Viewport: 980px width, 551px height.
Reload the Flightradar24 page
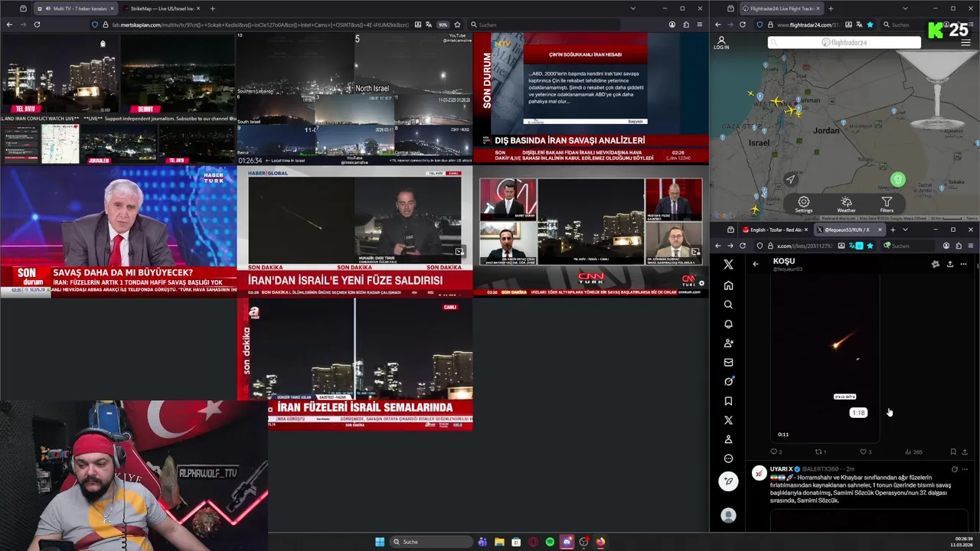pyautogui.click(x=742, y=24)
